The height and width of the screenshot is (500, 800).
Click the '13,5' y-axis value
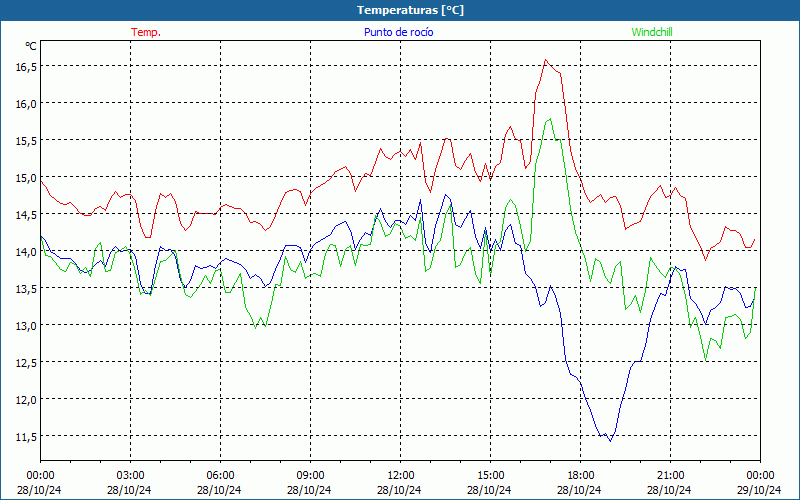(27, 288)
